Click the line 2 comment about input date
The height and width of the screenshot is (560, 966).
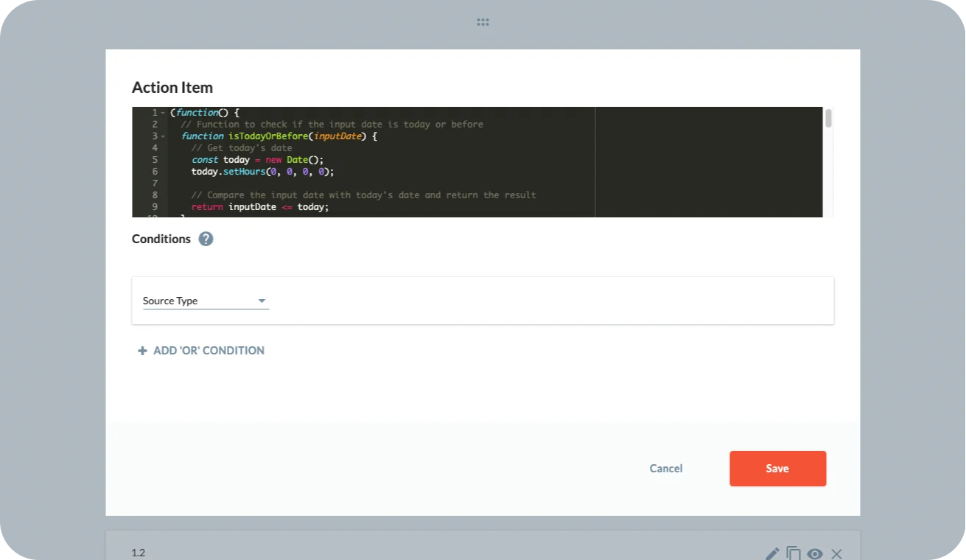coord(332,125)
